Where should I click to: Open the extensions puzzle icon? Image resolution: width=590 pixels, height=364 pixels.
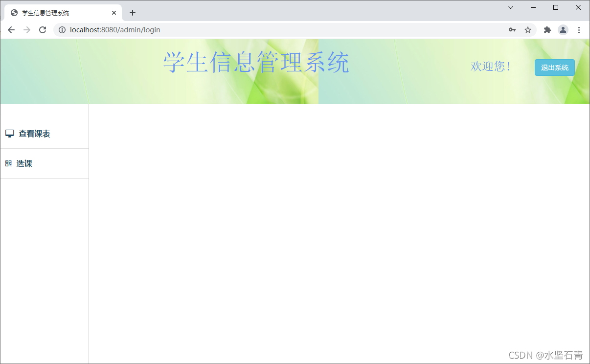point(547,30)
